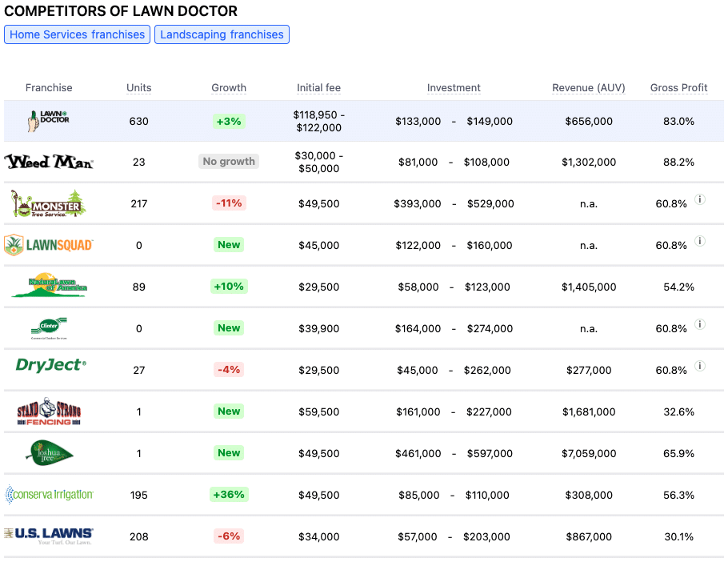Image resolution: width=728 pixels, height=566 pixels.
Task: Click New badge in Stand Strong Fencing row
Action: tap(229, 411)
